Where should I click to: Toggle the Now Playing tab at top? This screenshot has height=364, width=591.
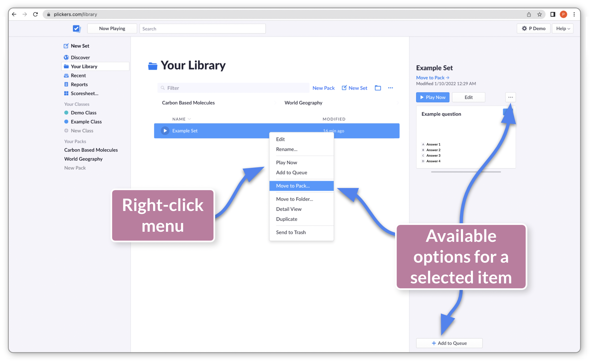tap(112, 28)
